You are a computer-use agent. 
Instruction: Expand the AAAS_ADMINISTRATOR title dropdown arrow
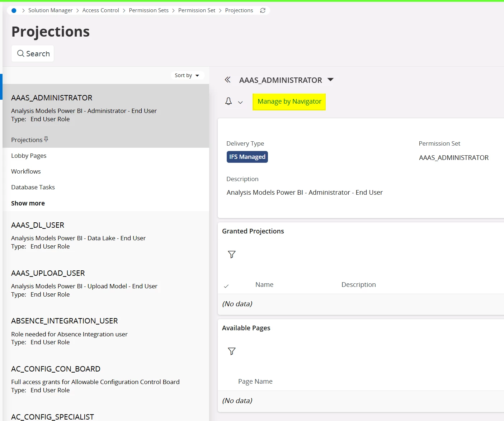tap(330, 80)
